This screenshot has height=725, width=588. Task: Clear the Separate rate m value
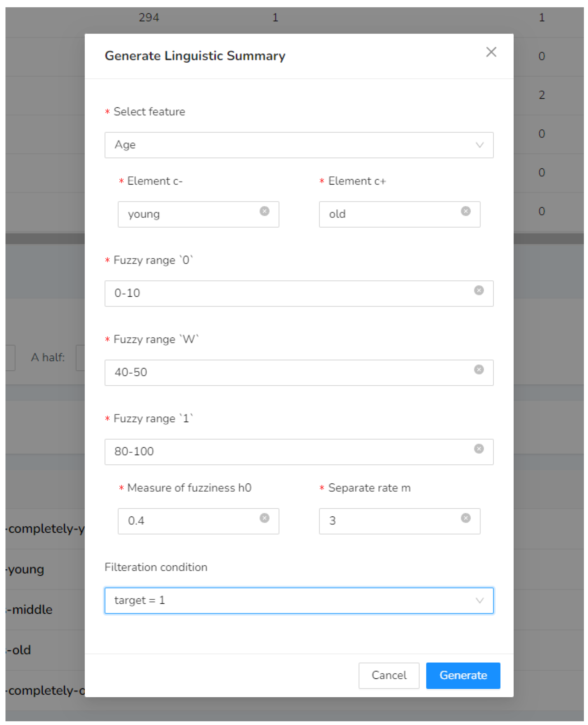465,518
